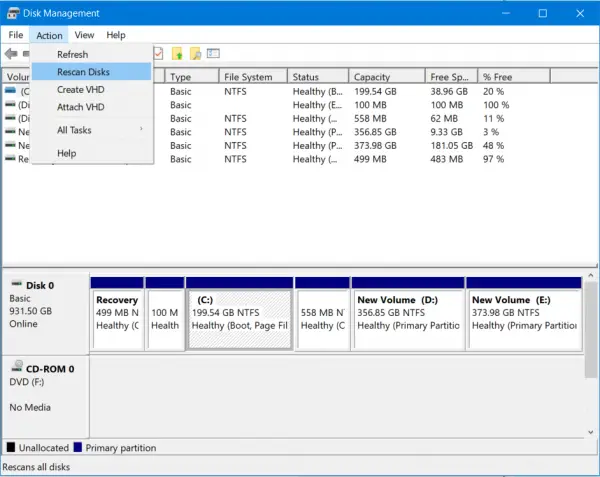
Task: Select the New Volume (D:) partition block
Action: pos(408,320)
